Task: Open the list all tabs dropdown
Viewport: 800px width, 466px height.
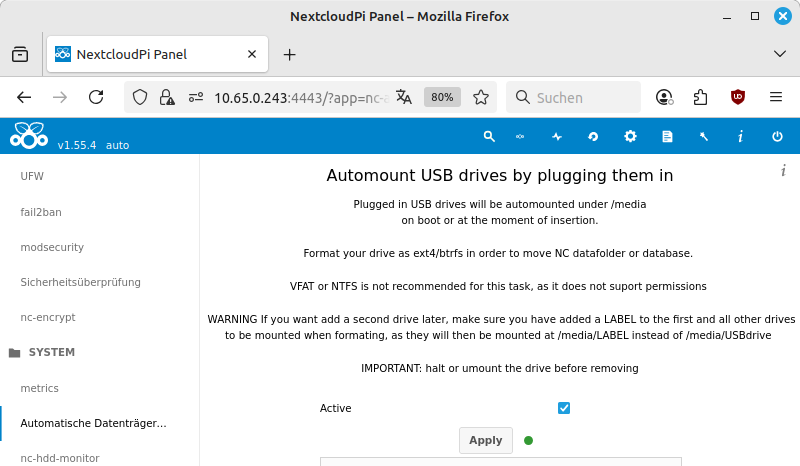Action: (x=780, y=54)
